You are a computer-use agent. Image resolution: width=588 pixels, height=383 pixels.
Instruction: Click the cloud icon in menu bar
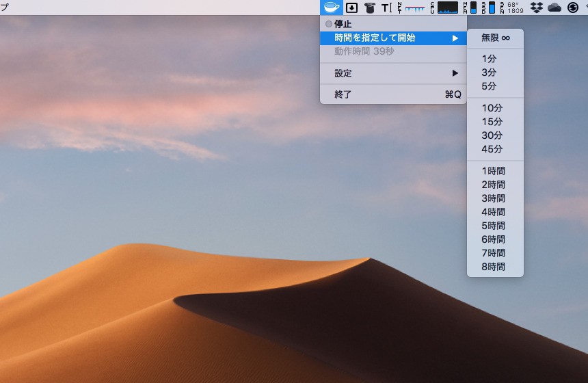(554, 8)
